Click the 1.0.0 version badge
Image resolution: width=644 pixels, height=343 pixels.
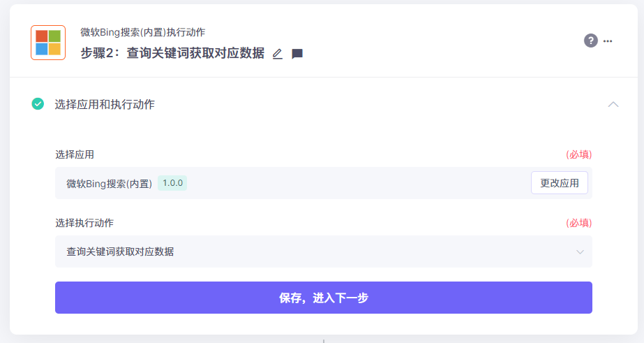point(172,183)
